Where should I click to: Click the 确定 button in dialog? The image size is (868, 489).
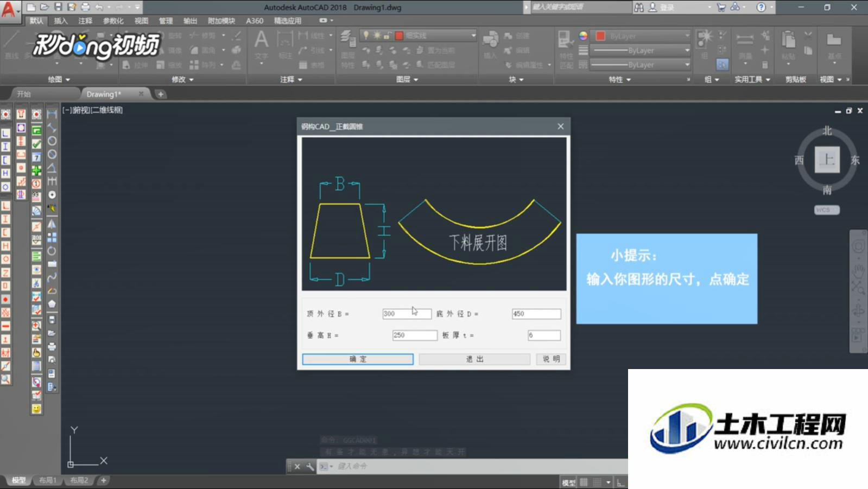(358, 359)
